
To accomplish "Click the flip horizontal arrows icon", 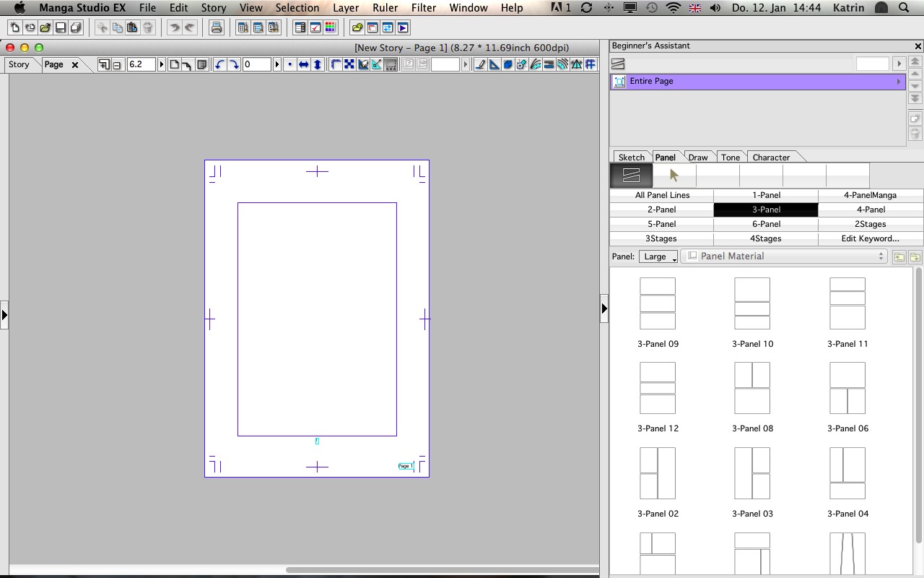I will 304,64.
